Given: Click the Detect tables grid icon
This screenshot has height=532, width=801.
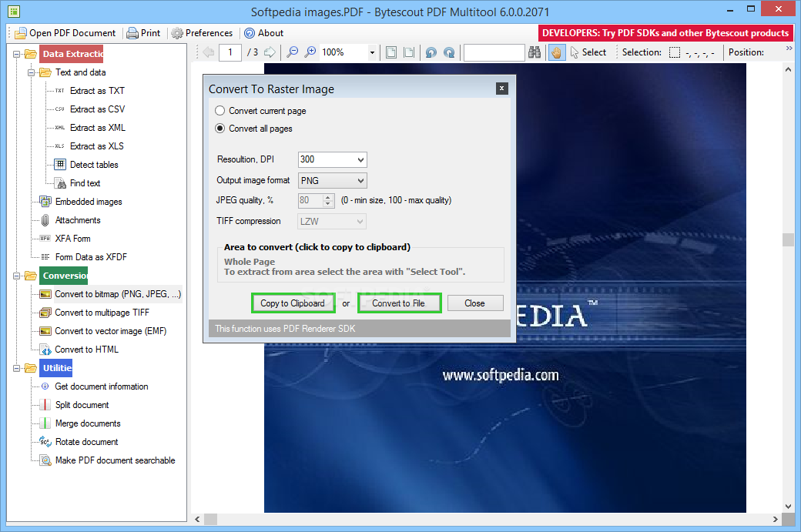Looking at the screenshot, I should point(60,165).
